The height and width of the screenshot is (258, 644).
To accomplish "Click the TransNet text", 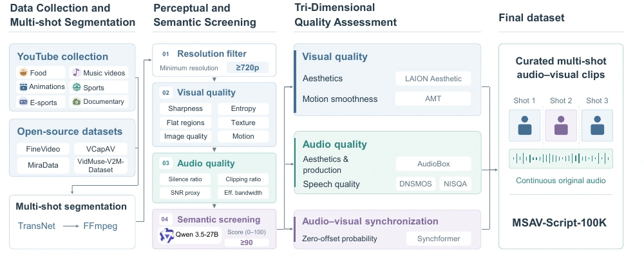I will (37, 226).
